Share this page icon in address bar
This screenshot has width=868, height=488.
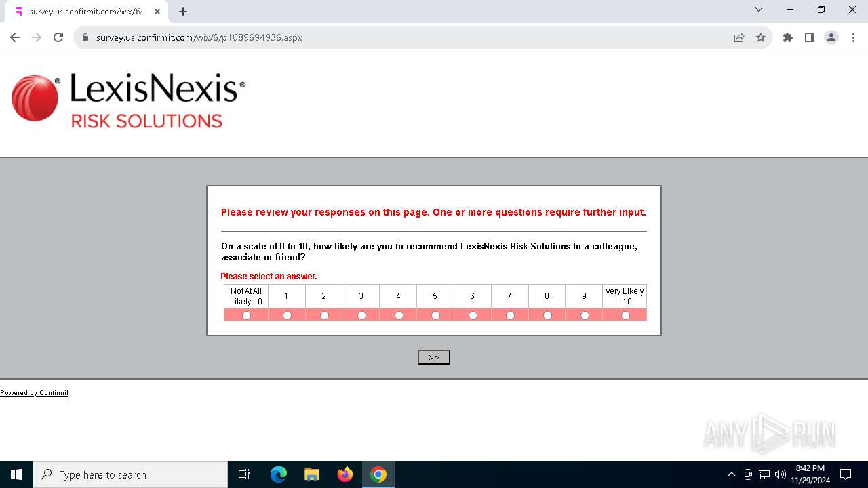[739, 37]
